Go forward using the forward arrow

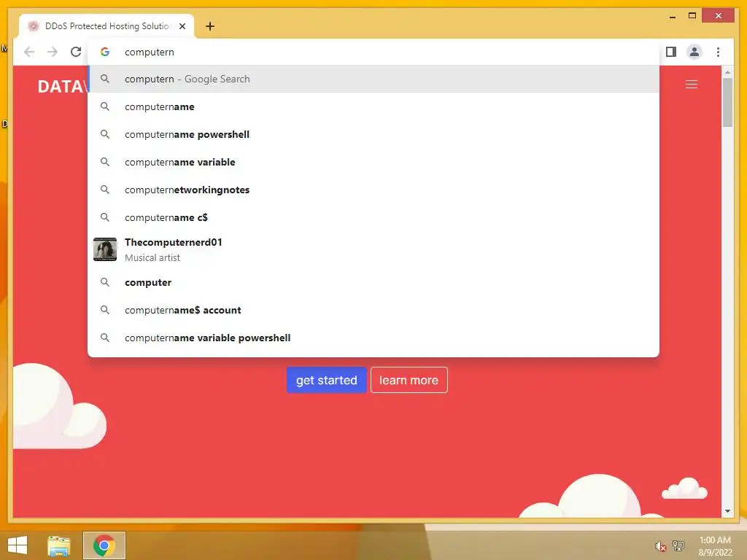point(53,52)
